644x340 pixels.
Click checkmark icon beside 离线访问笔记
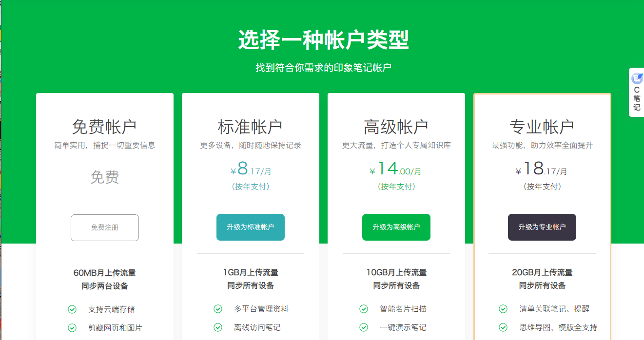(218, 327)
